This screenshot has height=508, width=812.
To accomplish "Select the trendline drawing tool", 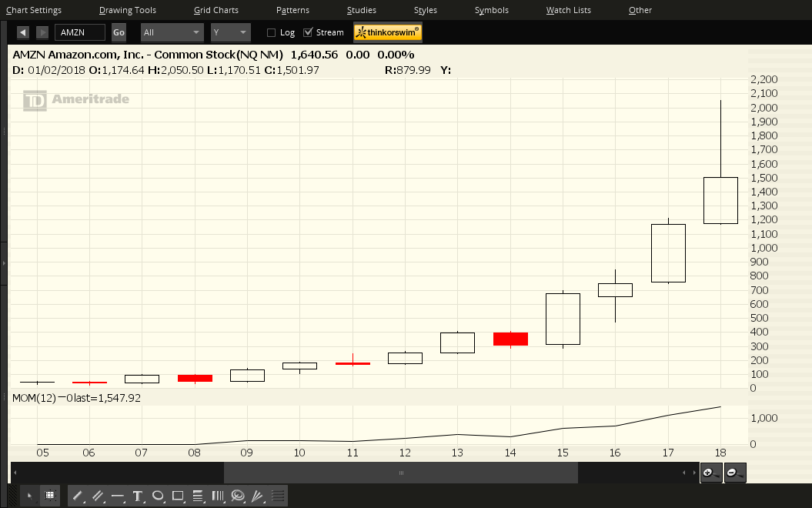I will (78, 496).
